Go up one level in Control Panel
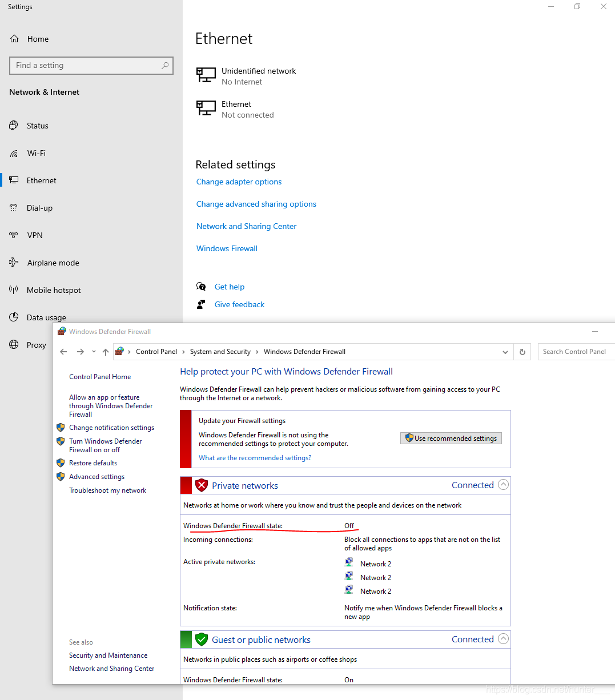The width and height of the screenshot is (615, 700). [x=106, y=352]
